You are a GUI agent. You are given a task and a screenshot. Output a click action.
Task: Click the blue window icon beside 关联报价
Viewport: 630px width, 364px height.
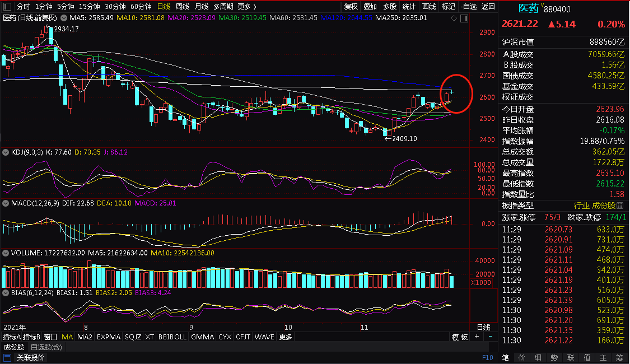(x=7, y=357)
